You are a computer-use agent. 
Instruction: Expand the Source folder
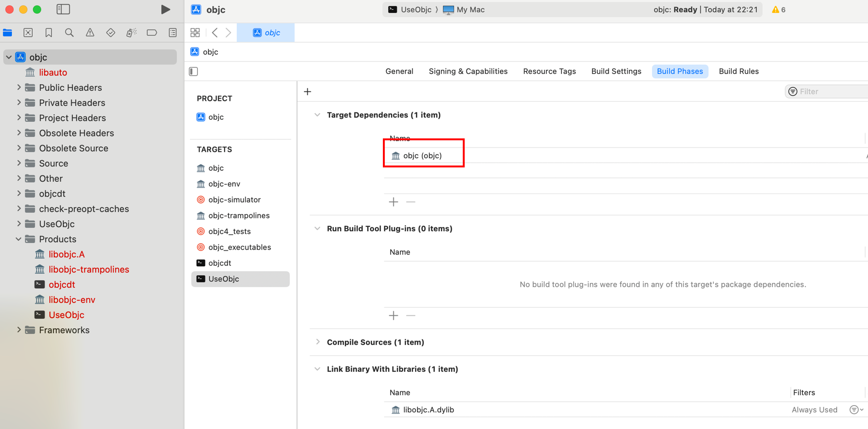pyautogui.click(x=19, y=163)
